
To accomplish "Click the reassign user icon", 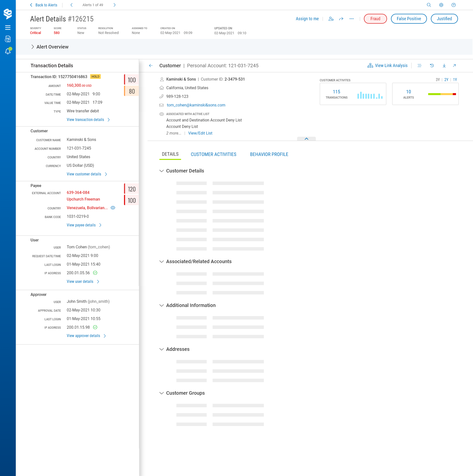I will (x=331, y=19).
